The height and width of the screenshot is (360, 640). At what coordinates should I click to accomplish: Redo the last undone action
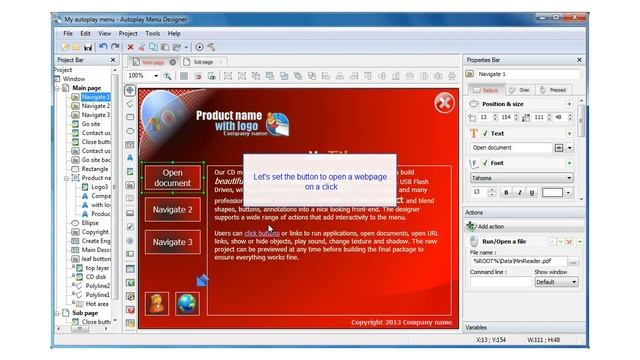click(115, 47)
